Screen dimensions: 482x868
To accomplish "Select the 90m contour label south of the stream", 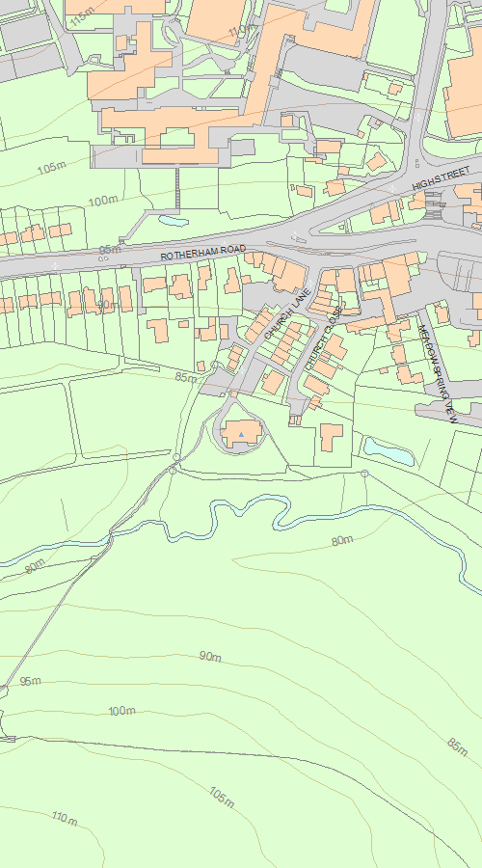I will pos(210,657).
